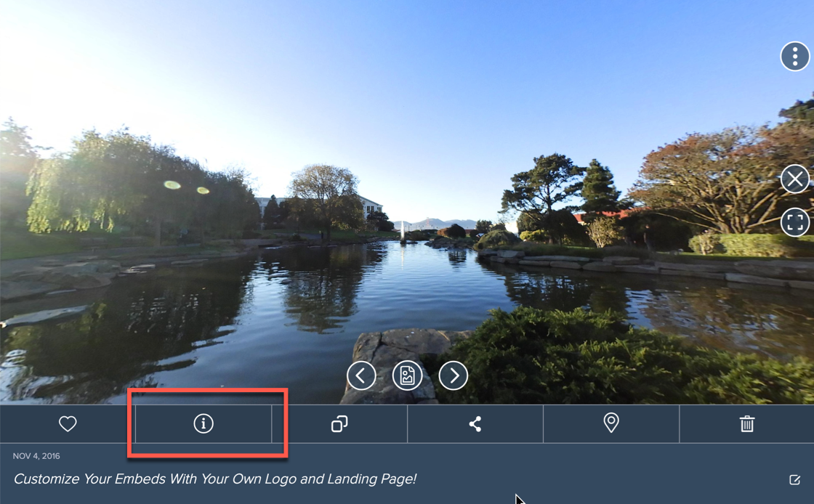The width and height of the screenshot is (814, 504).
Task: Select the info tab in the bottom toolbar
Action: point(203,423)
